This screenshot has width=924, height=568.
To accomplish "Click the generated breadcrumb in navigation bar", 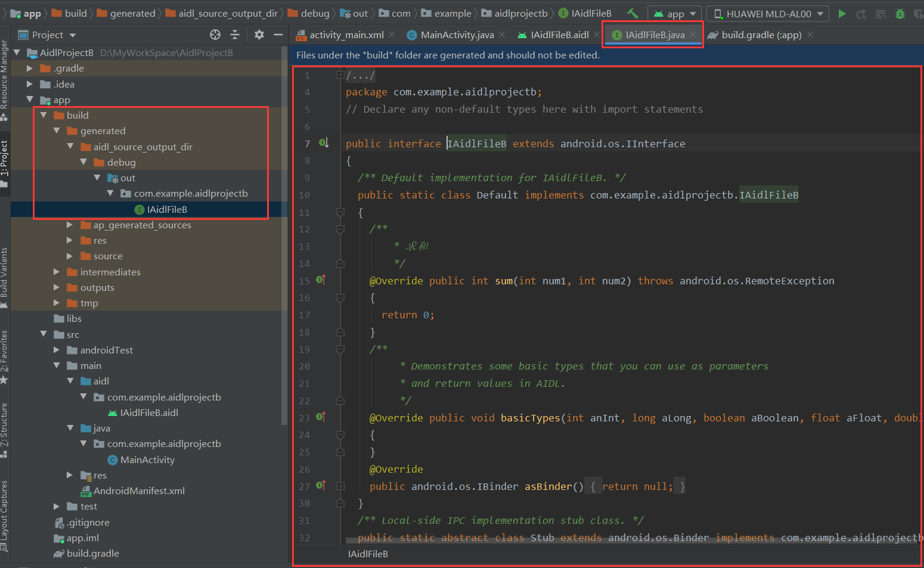I will point(126,13).
